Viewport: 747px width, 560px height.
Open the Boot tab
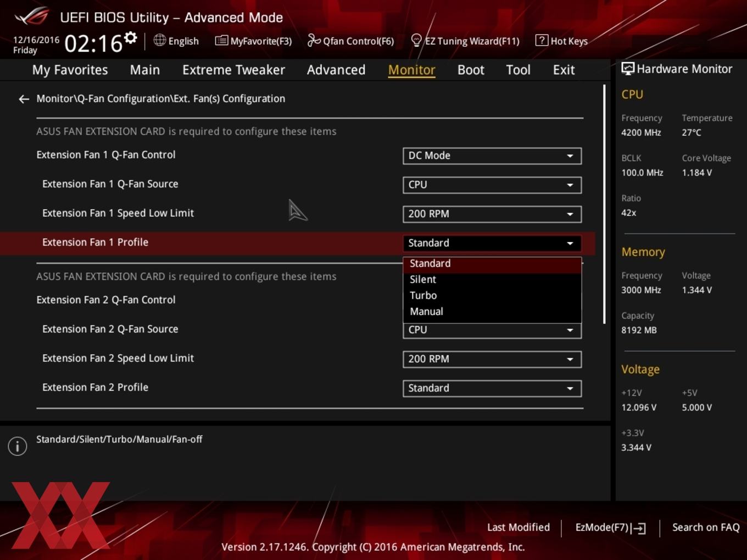(471, 70)
